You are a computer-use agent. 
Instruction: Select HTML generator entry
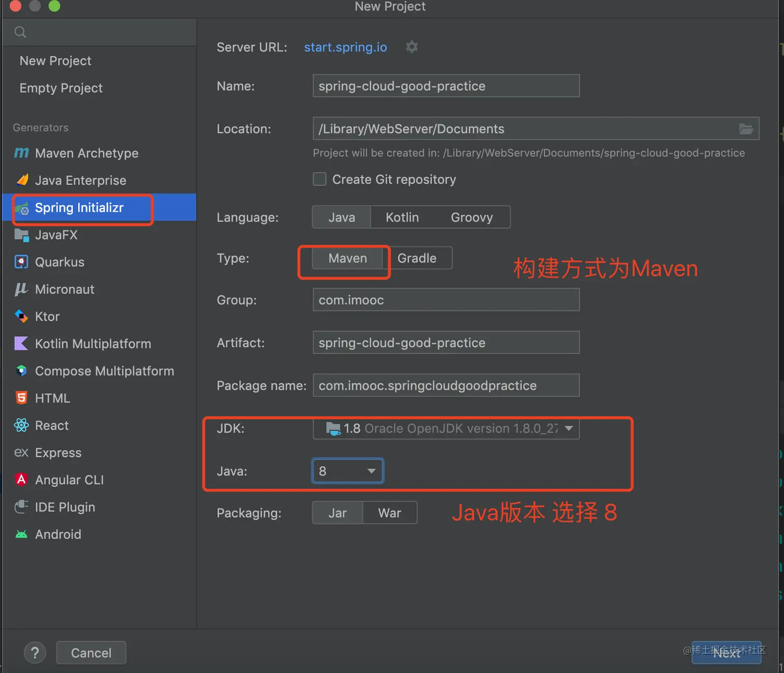[100, 398]
